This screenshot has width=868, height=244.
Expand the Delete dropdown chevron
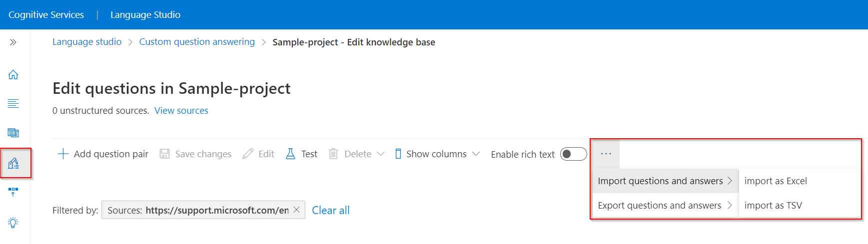pyautogui.click(x=381, y=154)
